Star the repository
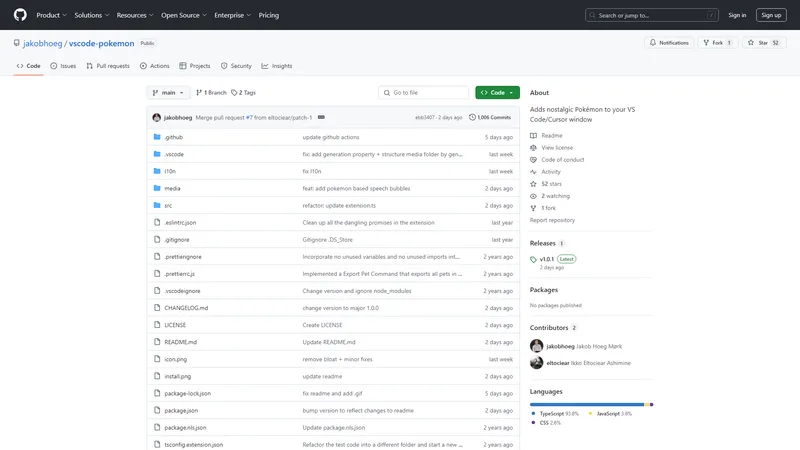 (763, 43)
